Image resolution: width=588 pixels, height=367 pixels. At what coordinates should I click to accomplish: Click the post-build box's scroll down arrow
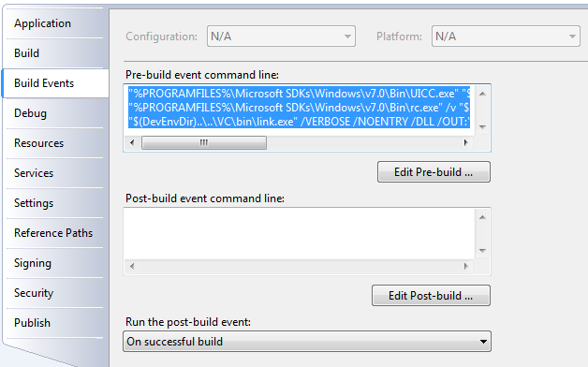(482, 251)
